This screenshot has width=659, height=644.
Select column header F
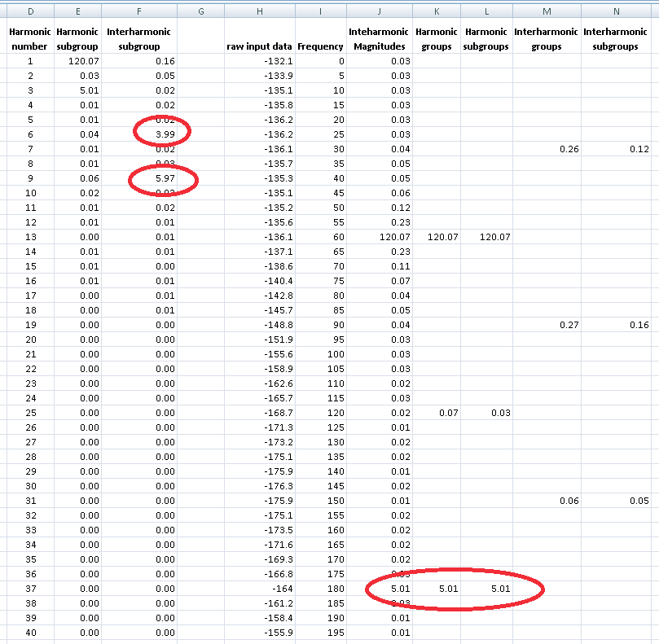pyautogui.click(x=138, y=11)
